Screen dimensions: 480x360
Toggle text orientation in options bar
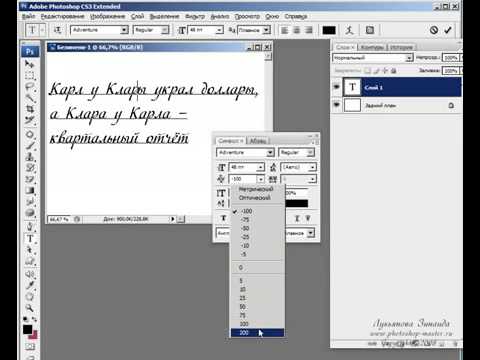click(57, 30)
